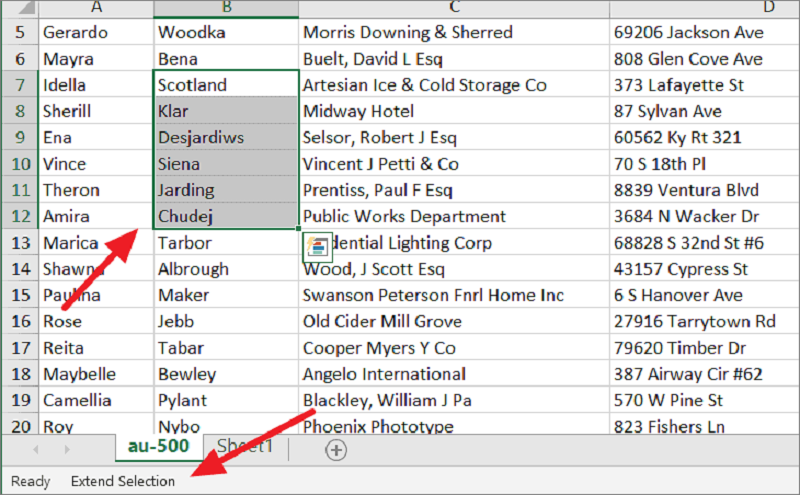Select the au-500 sheet tab
This screenshot has height=495, width=800.
pyautogui.click(x=158, y=447)
